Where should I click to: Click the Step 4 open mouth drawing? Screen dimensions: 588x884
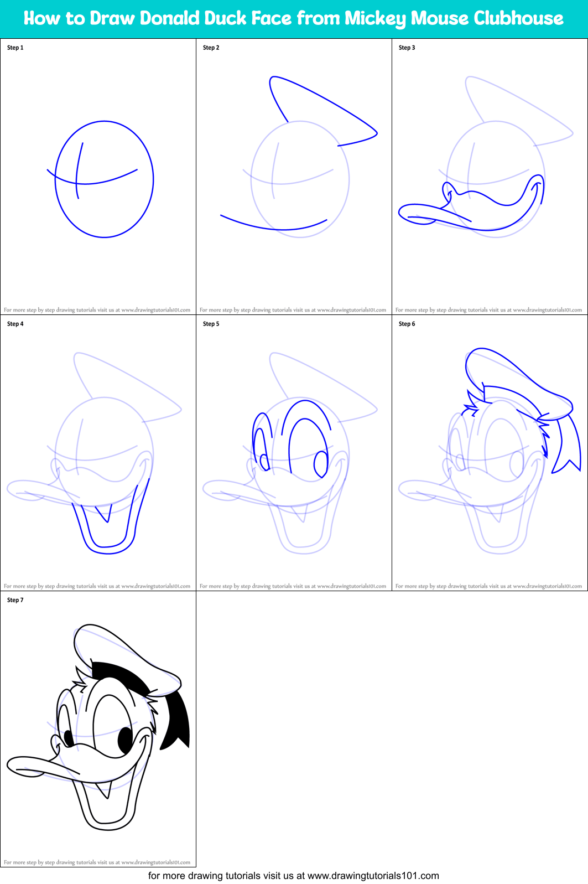point(111,516)
